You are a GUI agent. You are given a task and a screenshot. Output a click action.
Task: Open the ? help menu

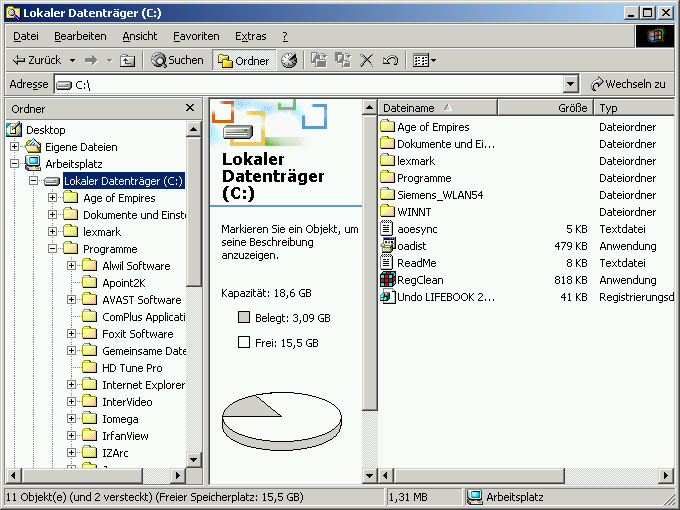click(x=285, y=36)
